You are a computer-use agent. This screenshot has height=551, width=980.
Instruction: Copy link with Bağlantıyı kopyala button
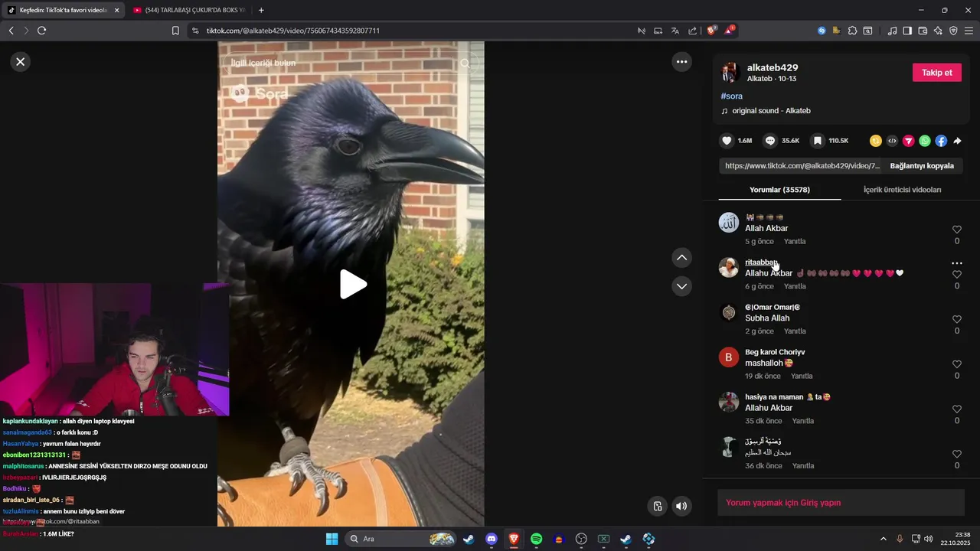(922, 166)
